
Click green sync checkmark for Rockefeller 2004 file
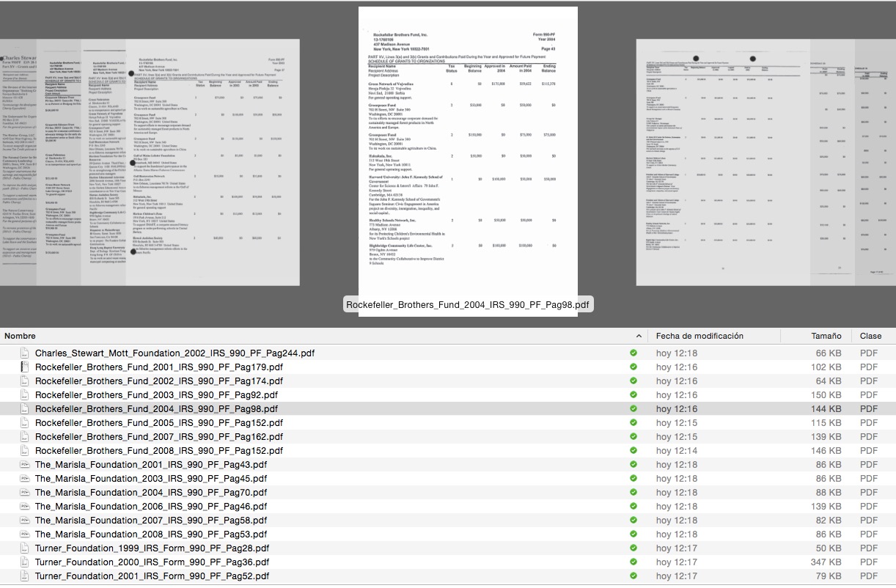coord(634,409)
